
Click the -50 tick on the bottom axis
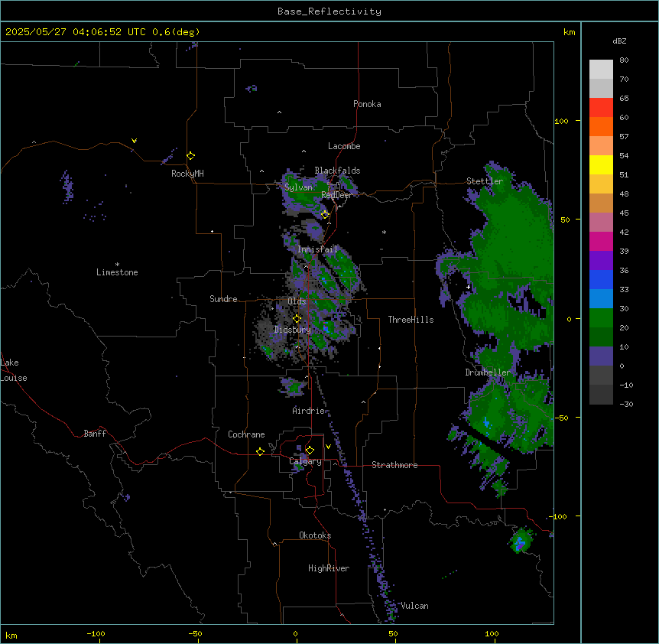(x=195, y=633)
